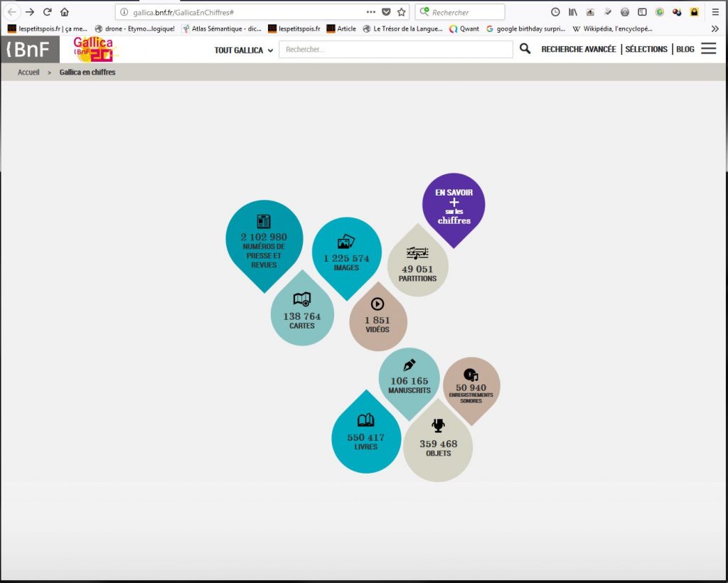Viewport: 728px width, 583px height.
Task: Open page actions three-dots menu
Action: 371,12
